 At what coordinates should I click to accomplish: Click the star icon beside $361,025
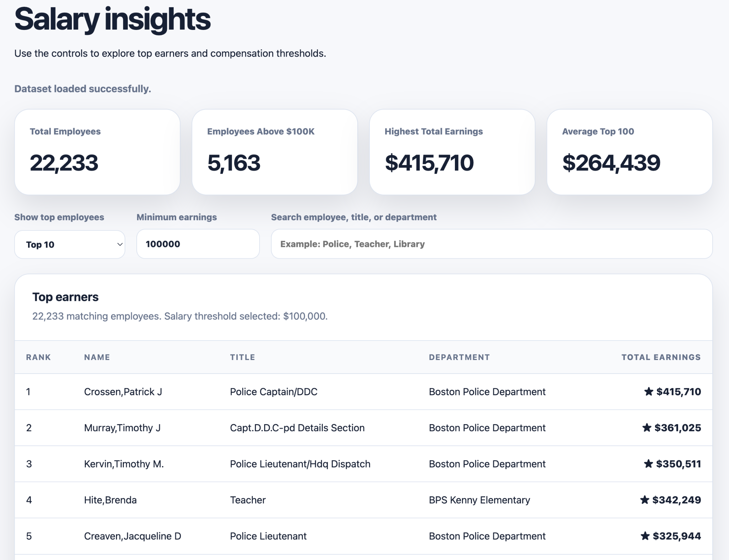tap(647, 427)
